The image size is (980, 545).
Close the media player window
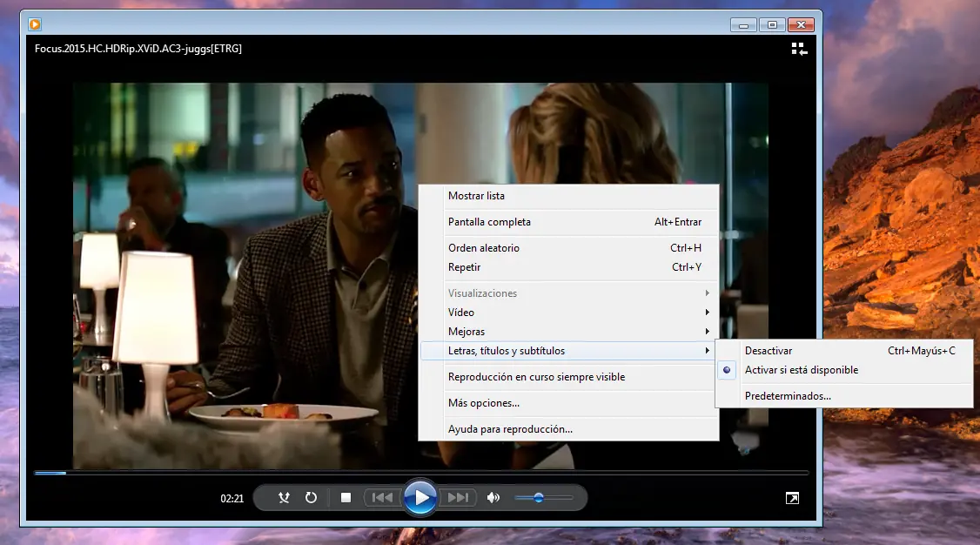pyautogui.click(x=801, y=25)
